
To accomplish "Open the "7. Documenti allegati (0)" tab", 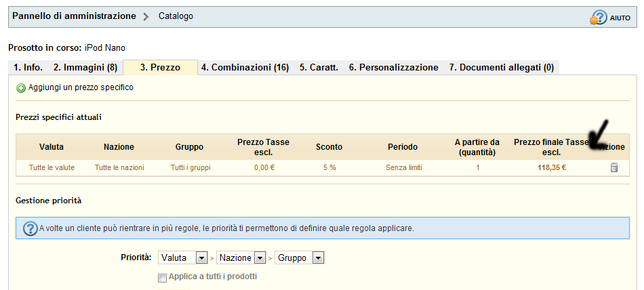I will 501,67.
